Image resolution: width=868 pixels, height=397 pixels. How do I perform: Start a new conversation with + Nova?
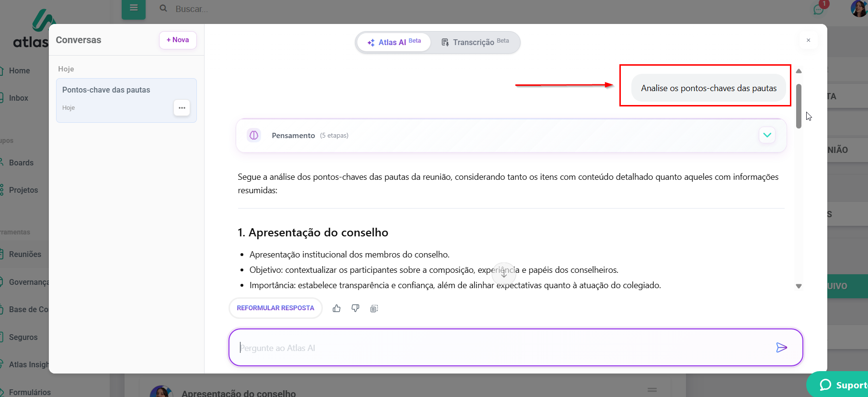[178, 40]
